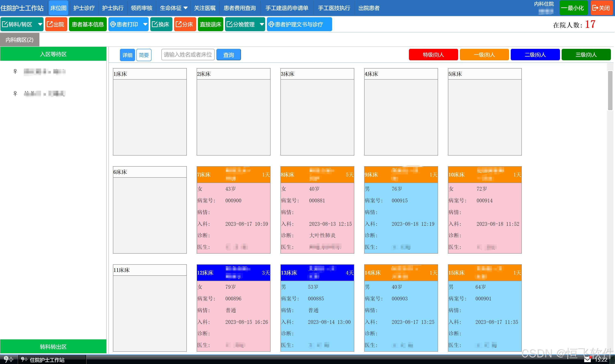This screenshot has height=364, width=615.
Task: Open the 护士执行 tab
Action: [113, 8]
